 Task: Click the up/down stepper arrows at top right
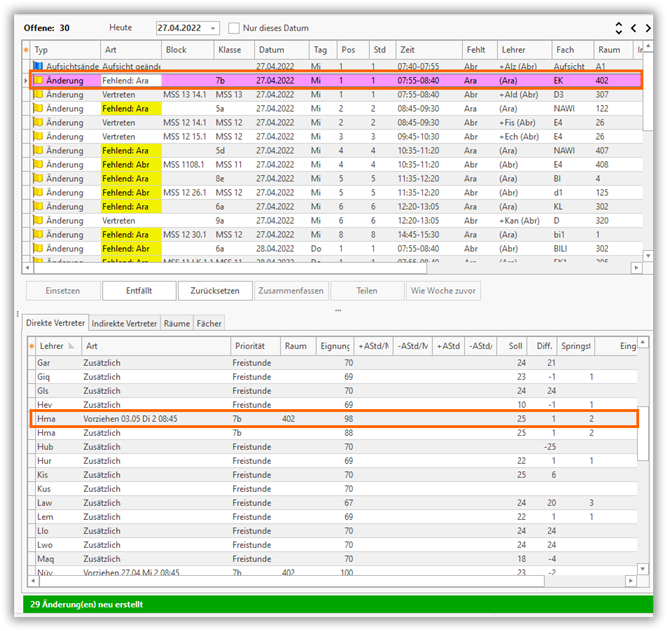coord(618,28)
